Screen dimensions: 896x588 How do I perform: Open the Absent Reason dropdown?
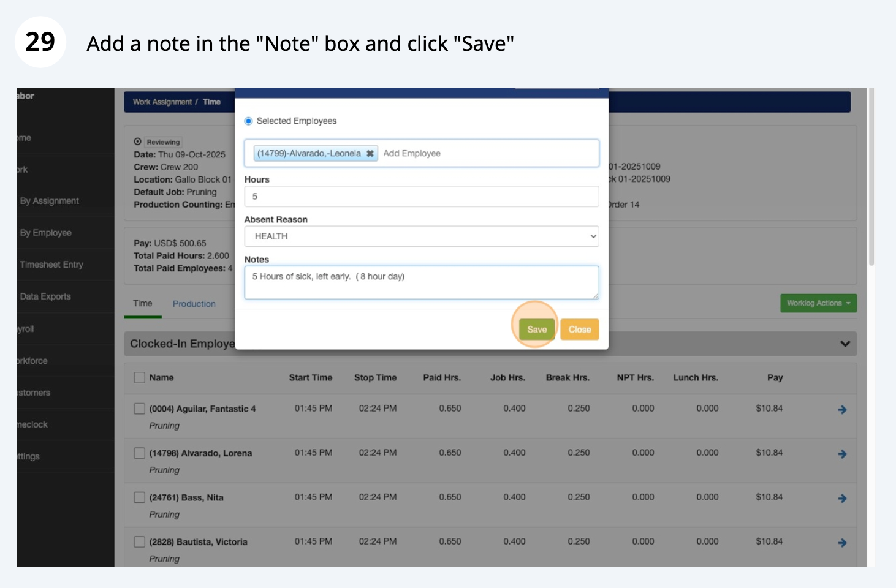(x=421, y=236)
